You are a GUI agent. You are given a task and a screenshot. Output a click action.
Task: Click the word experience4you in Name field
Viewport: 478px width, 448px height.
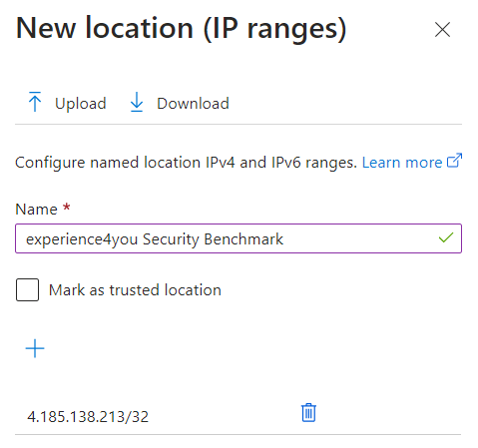[82, 239]
